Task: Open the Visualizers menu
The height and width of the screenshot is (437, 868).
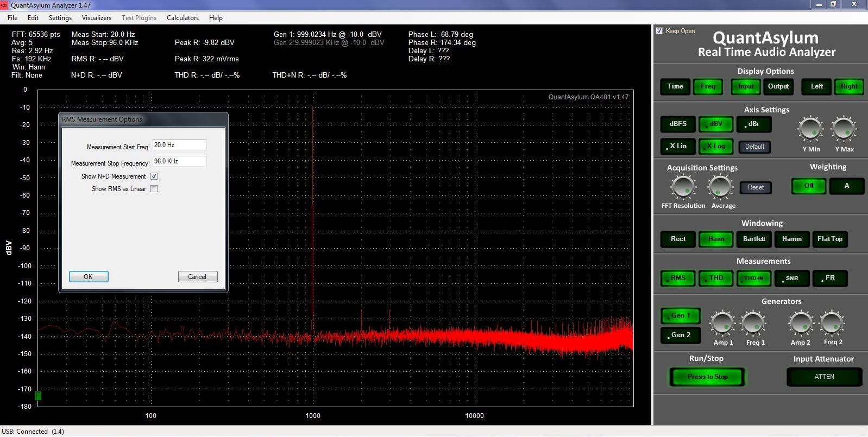Action: tap(97, 18)
